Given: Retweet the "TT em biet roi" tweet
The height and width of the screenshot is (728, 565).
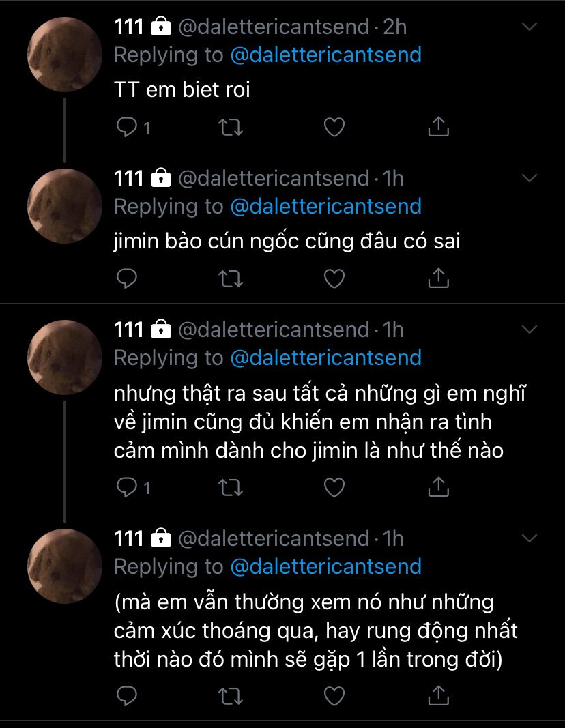Looking at the screenshot, I should [231, 127].
